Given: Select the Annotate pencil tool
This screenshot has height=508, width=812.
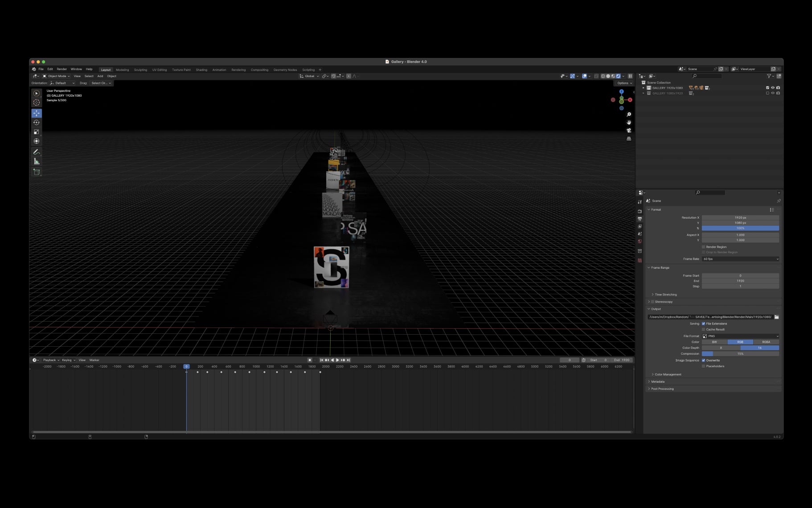Looking at the screenshot, I should [x=37, y=152].
